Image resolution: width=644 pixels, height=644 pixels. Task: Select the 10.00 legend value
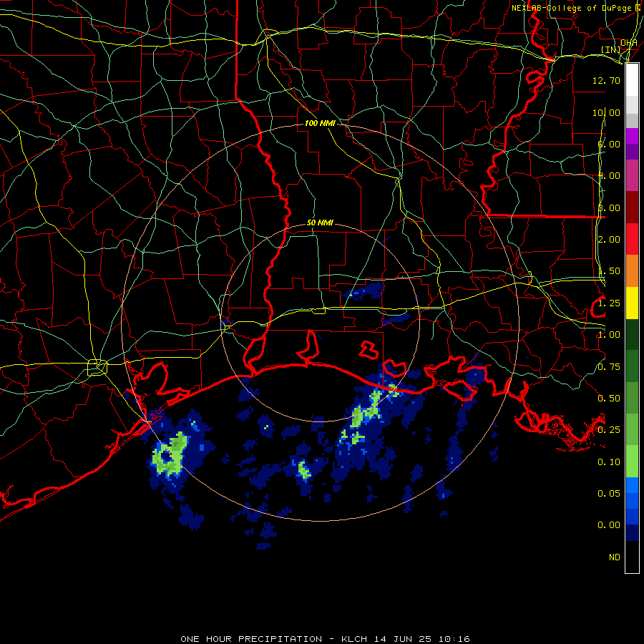click(x=606, y=112)
